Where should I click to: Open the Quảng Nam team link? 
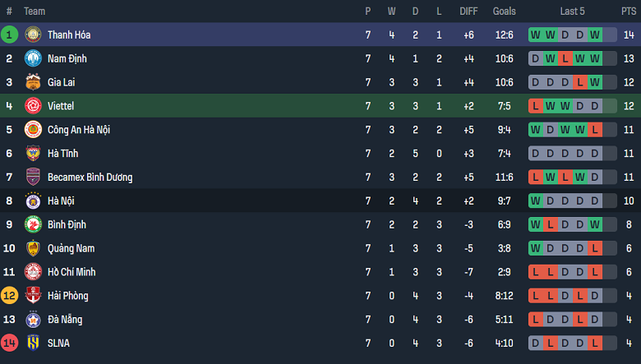(x=71, y=248)
